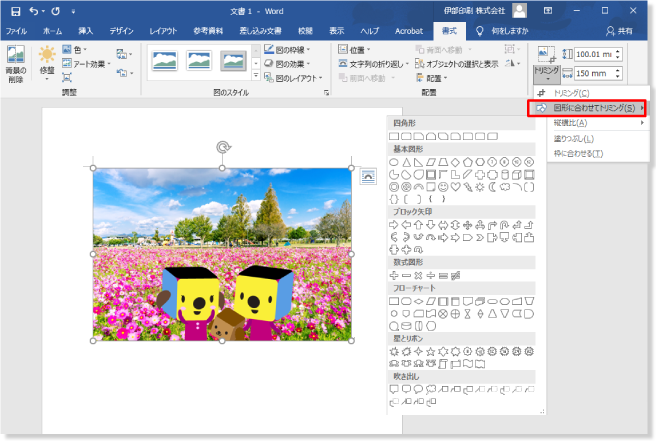Click the undo arrow in the title bar

33,11
